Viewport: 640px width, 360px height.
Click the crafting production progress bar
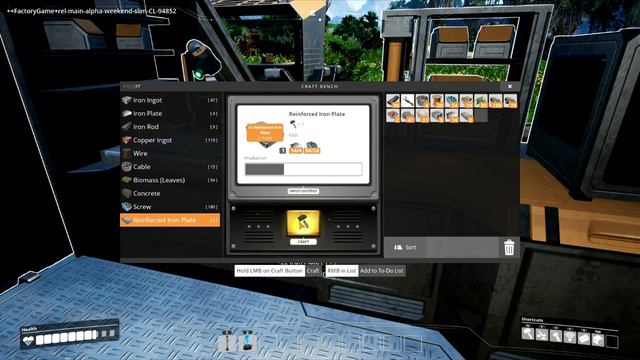point(303,169)
